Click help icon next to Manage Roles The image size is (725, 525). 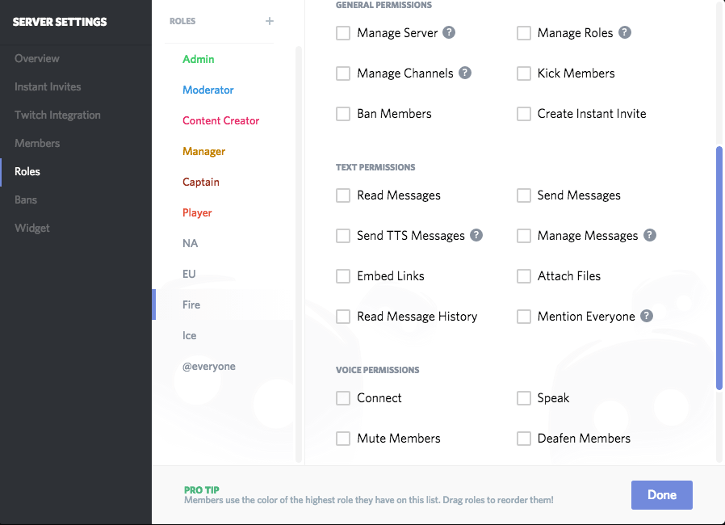pos(625,33)
